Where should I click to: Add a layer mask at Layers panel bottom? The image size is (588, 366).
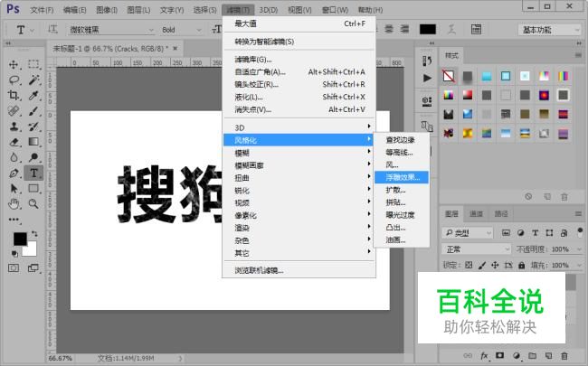(500, 355)
